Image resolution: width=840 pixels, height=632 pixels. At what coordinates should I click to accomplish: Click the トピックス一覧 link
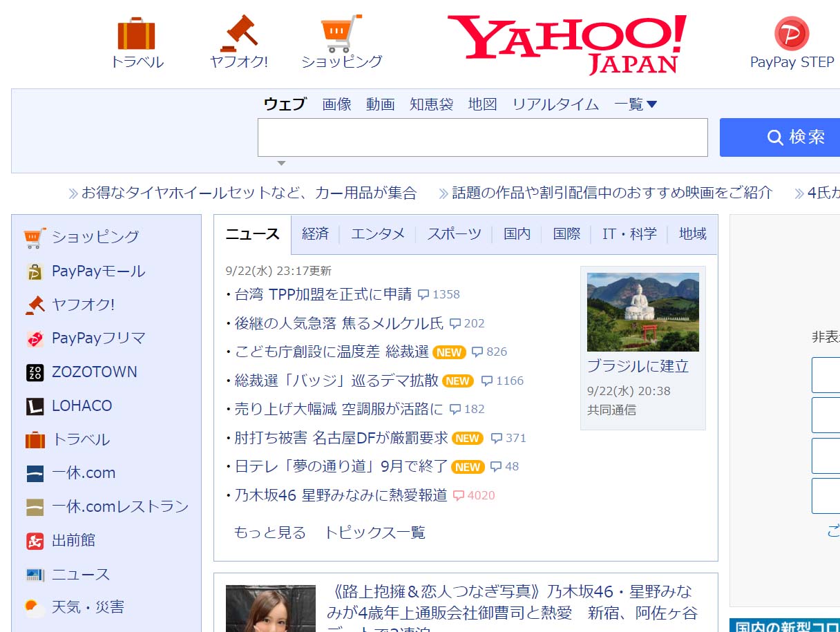375,533
